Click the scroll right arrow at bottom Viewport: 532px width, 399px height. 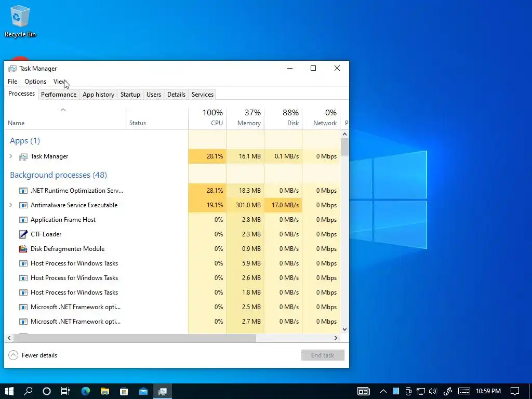pyautogui.click(x=336, y=338)
